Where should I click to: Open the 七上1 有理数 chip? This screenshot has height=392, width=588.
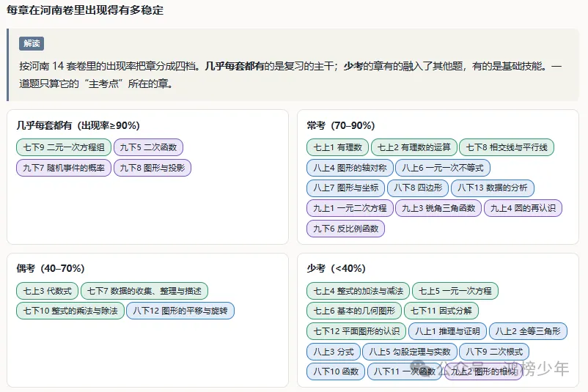pyautogui.click(x=337, y=147)
